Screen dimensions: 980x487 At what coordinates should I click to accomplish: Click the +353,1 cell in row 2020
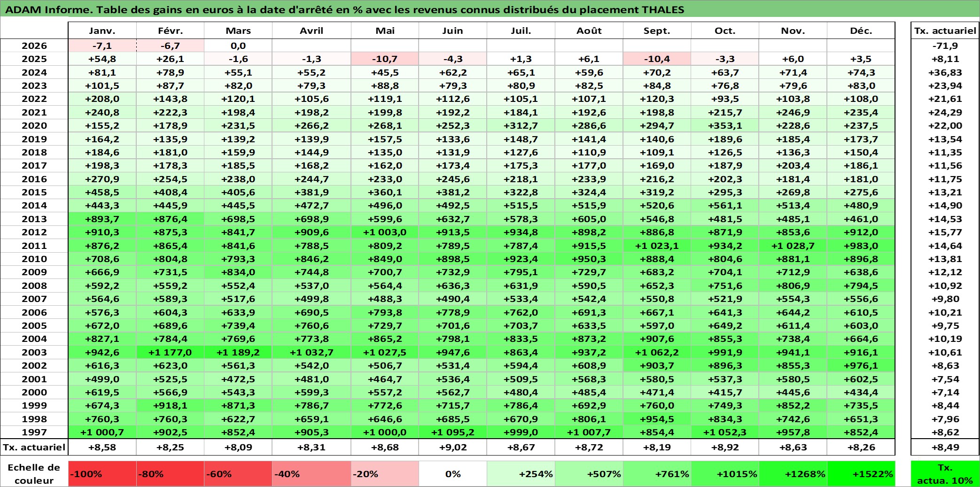point(725,125)
